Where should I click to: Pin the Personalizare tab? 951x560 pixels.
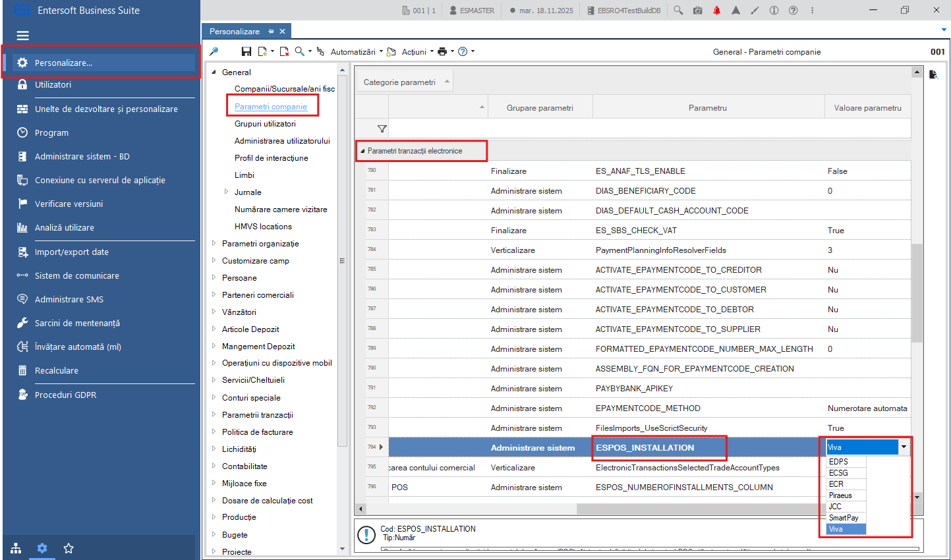[271, 32]
